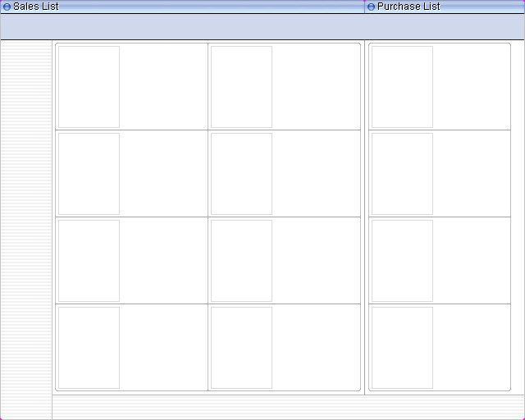Screen dimensions: 525x420
Task: Click the striped bottom status bar
Action: (x=287, y=408)
